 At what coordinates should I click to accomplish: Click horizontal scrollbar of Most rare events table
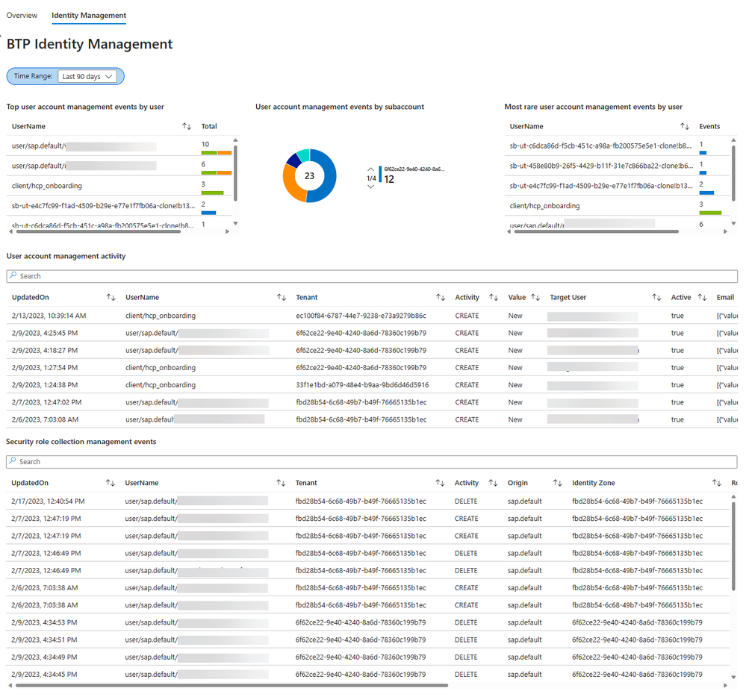point(597,231)
